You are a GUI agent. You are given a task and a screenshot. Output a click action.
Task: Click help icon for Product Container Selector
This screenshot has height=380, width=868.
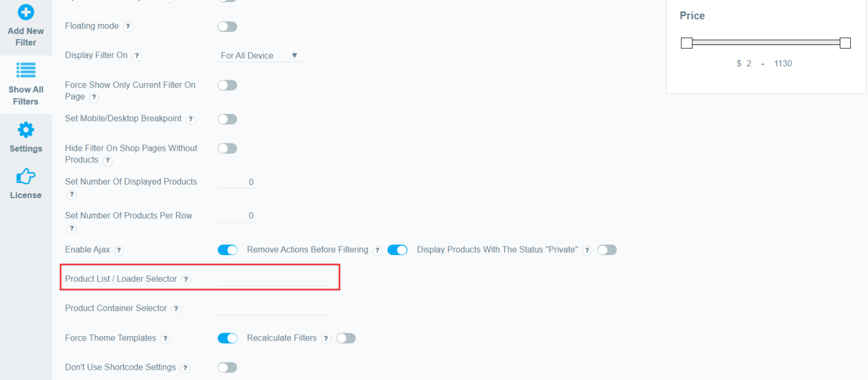pos(176,309)
